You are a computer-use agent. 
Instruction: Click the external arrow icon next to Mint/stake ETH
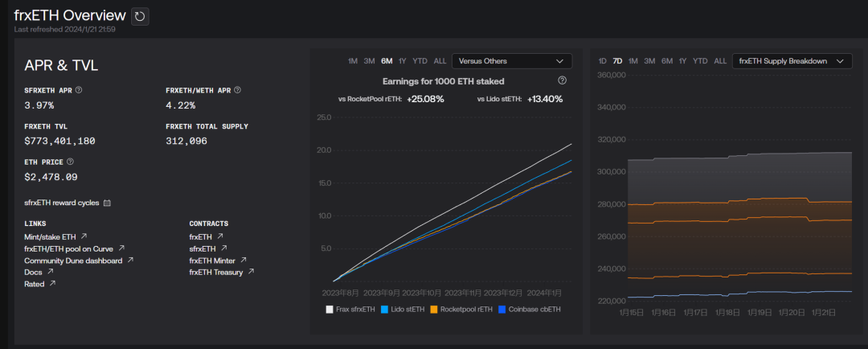pyautogui.click(x=84, y=236)
